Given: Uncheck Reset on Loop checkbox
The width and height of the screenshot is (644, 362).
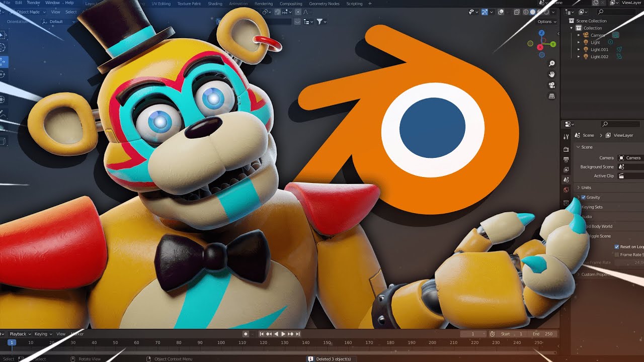Looking at the screenshot, I should coord(617,247).
